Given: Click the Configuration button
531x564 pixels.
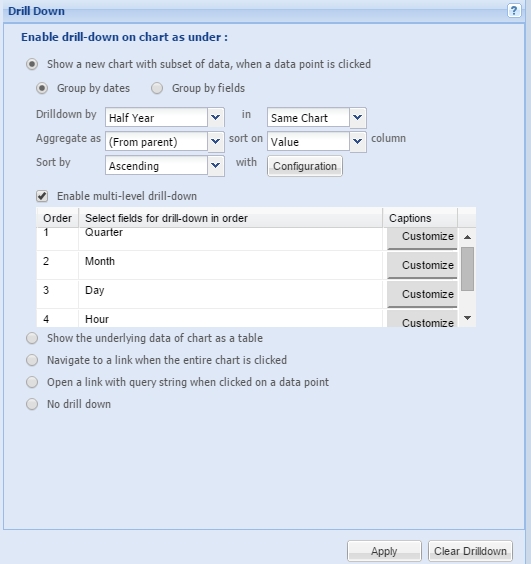Looking at the screenshot, I should coord(305,166).
